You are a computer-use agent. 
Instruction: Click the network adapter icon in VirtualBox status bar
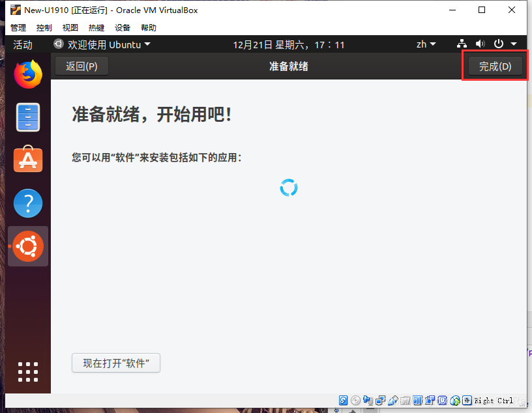(381, 400)
